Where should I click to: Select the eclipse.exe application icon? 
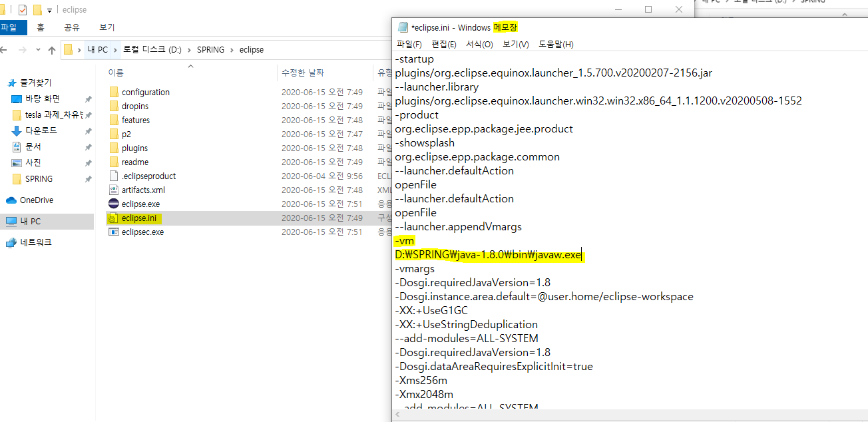(x=113, y=204)
